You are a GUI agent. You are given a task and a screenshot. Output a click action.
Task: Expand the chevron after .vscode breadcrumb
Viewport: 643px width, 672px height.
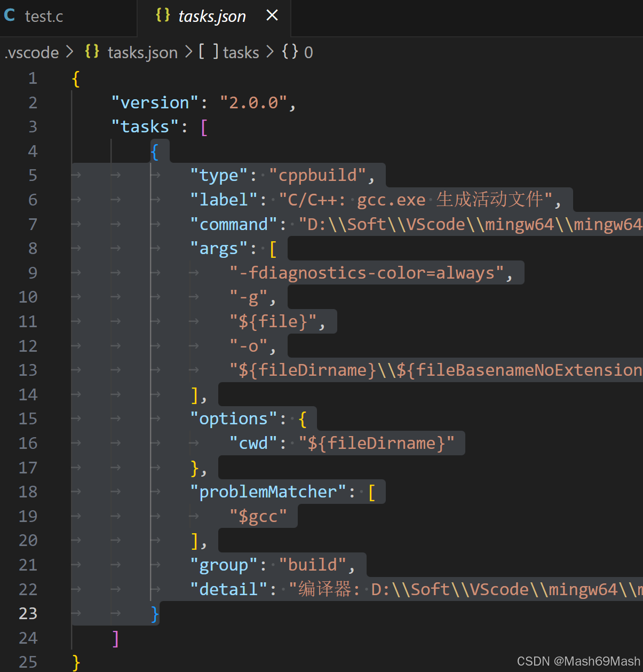coord(69,52)
